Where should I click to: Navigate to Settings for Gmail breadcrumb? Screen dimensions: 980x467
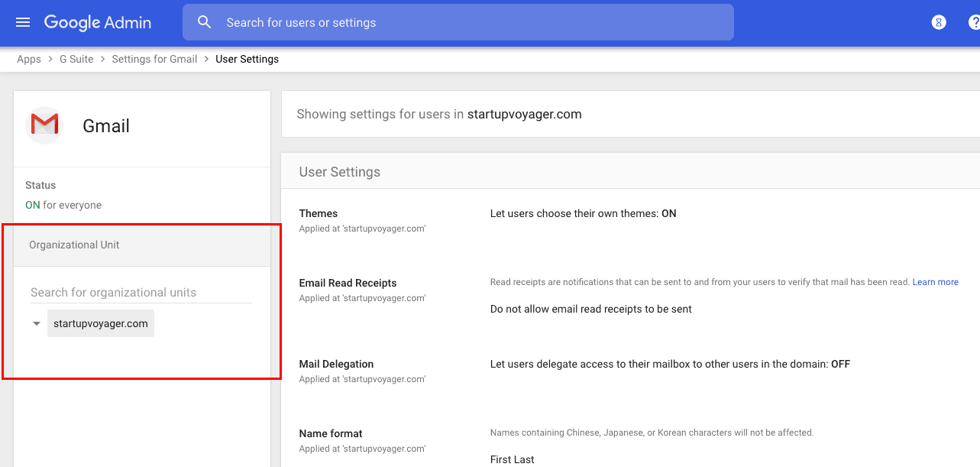click(154, 59)
